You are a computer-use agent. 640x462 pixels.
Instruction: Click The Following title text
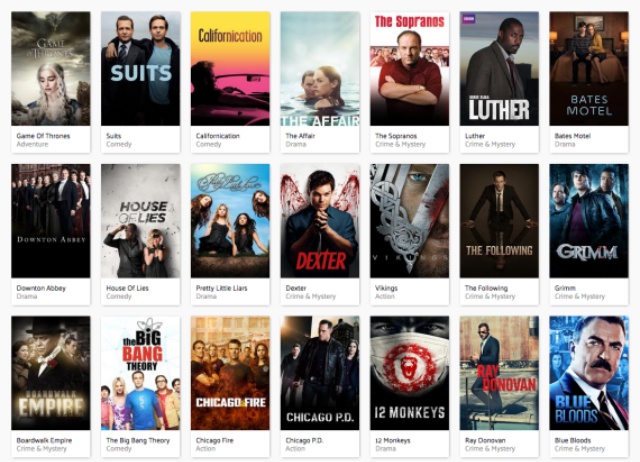click(x=486, y=288)
